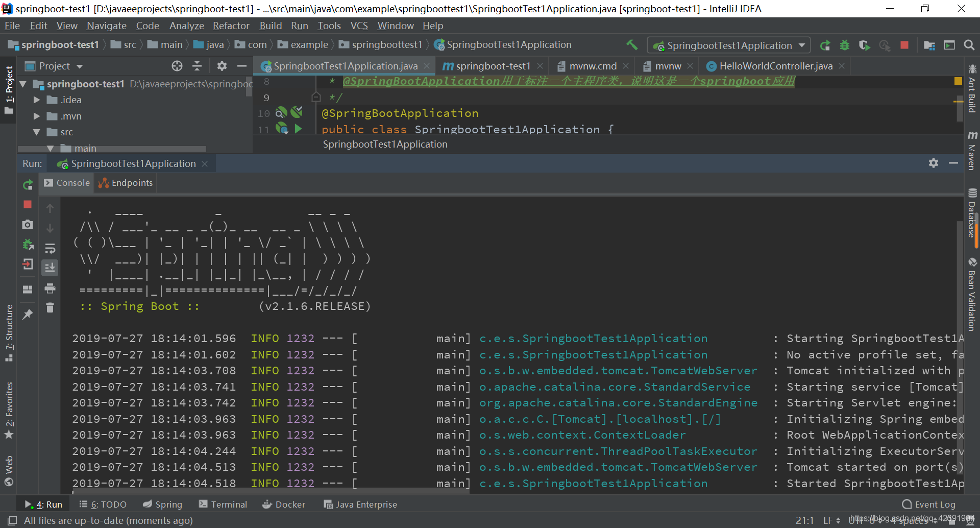Image resolution: width=980 pixels, height=528 pixels.
Task: Click the pin tab icon in Run panel
Action: coord(28,314)
